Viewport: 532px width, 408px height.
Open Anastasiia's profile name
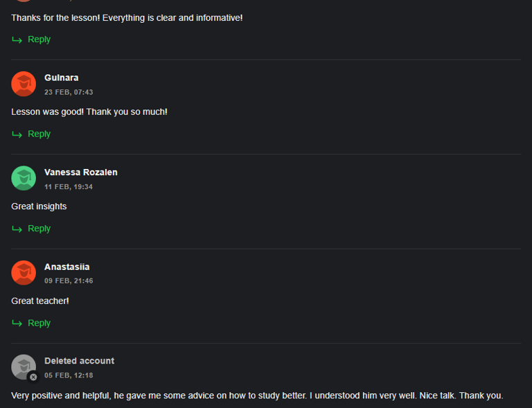[66, 267]
